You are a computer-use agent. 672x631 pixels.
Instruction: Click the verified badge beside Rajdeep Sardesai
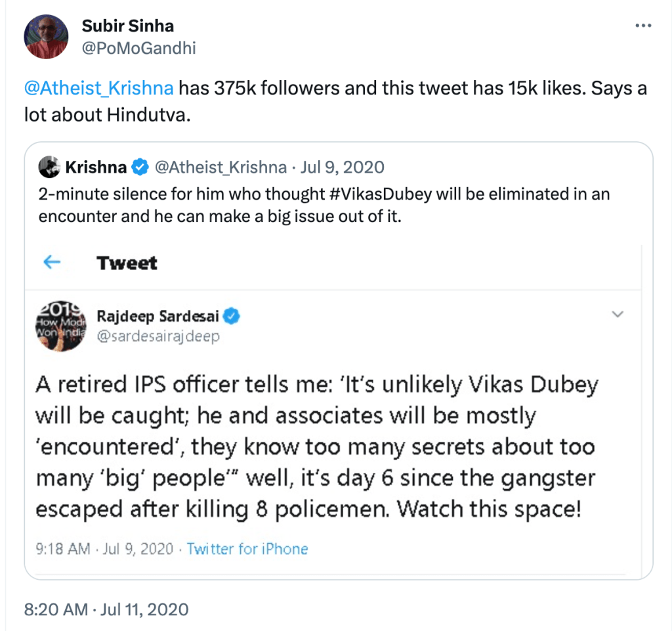(x=233, y=316)
